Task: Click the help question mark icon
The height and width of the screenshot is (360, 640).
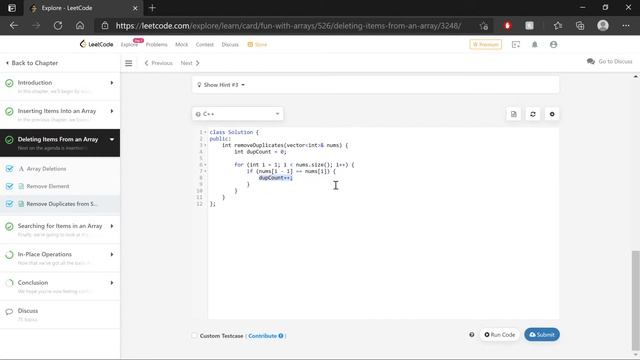Action: click(471, 335)
